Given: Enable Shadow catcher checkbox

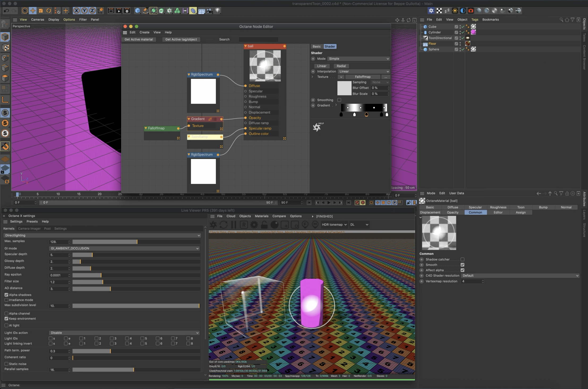Looking at the screenshot, I should pos(462,260).
